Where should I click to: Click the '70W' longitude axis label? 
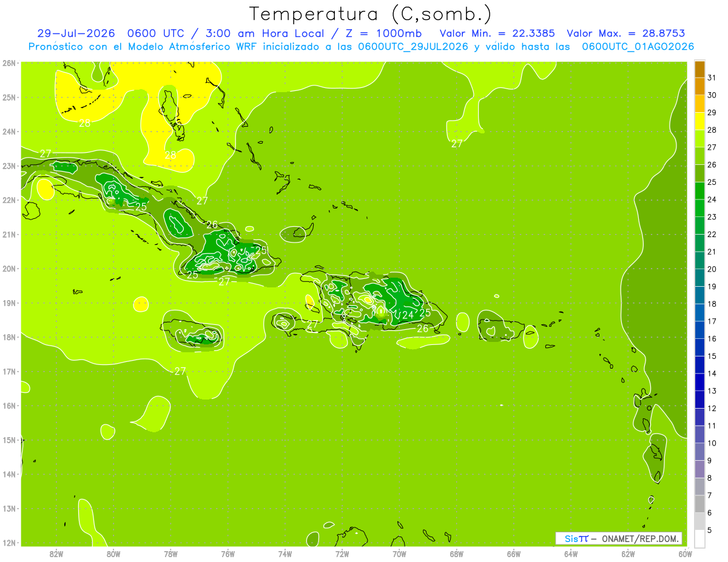[399, 553]
